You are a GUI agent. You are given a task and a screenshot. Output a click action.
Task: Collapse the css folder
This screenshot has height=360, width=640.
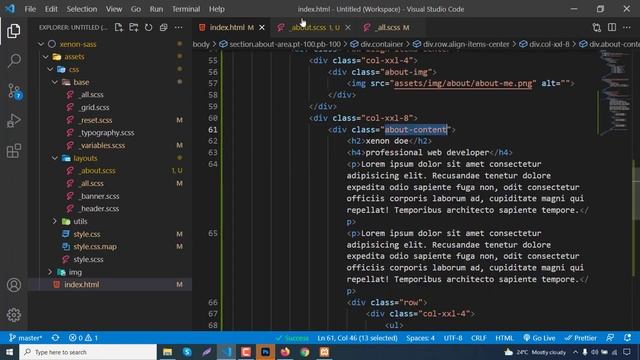(50, 69)
